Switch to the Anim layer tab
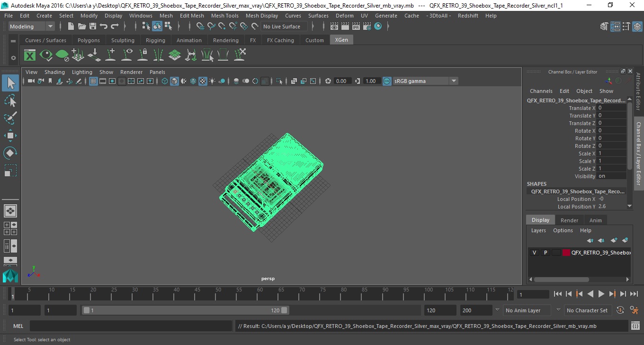Viewport: 644px width, 345px height. (595, 220)
